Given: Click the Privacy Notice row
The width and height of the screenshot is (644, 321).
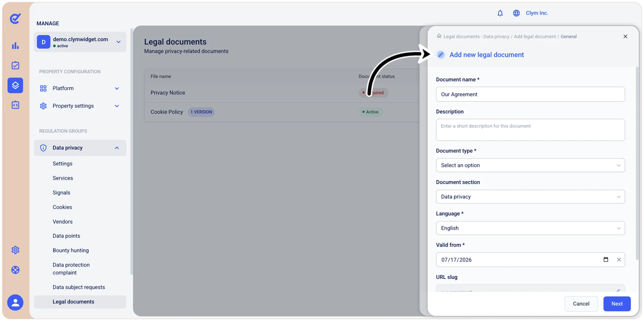Looking at the screenshot, I should tap(282, 93).
